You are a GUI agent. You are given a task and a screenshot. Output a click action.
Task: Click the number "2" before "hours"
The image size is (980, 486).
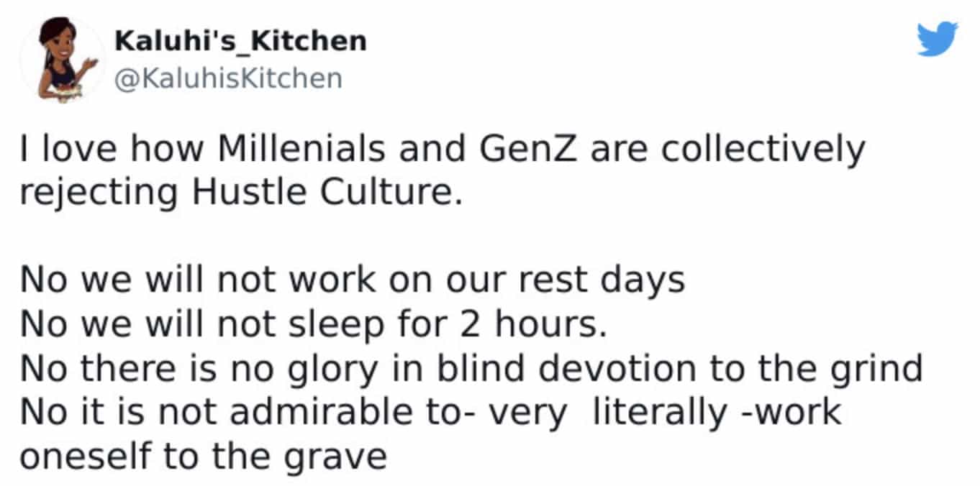474,325
